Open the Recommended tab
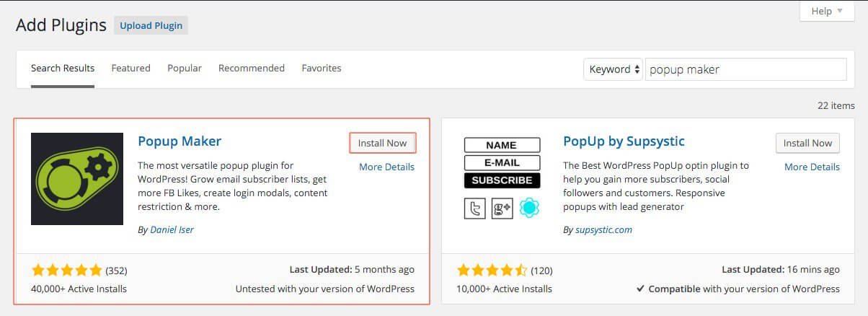This screenshot has height=316, width=868. tap(252, 68)
